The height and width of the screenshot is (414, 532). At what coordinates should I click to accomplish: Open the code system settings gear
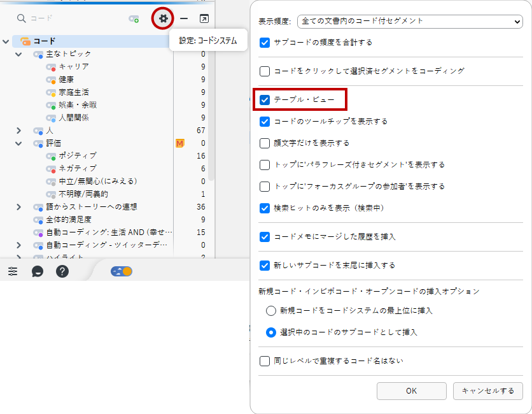point(164,19)
